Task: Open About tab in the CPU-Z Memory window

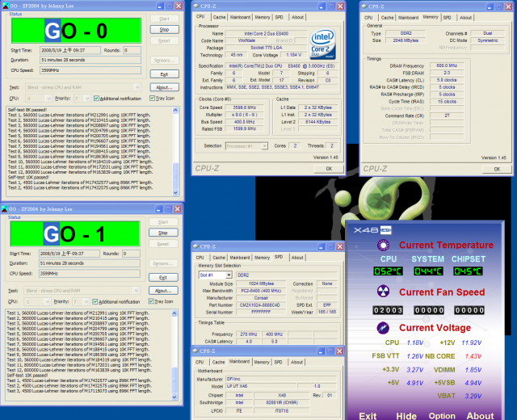Action: pos(465,18)
